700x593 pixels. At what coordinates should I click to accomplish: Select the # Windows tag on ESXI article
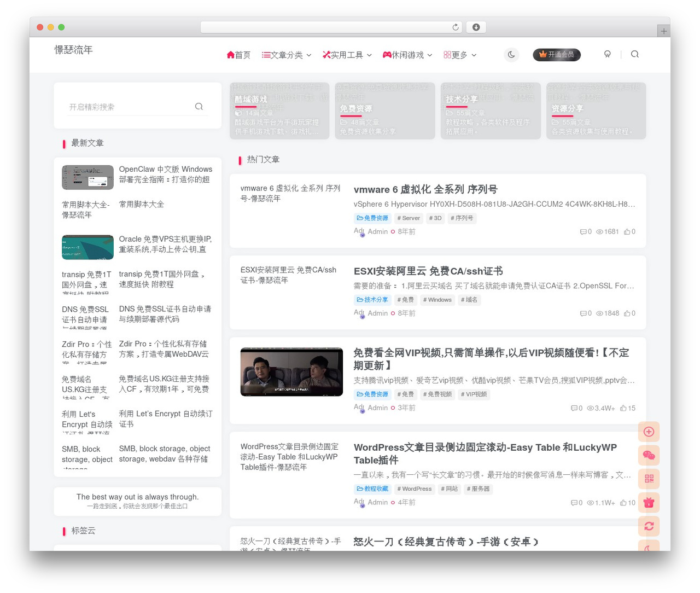(x=436, y=300)
